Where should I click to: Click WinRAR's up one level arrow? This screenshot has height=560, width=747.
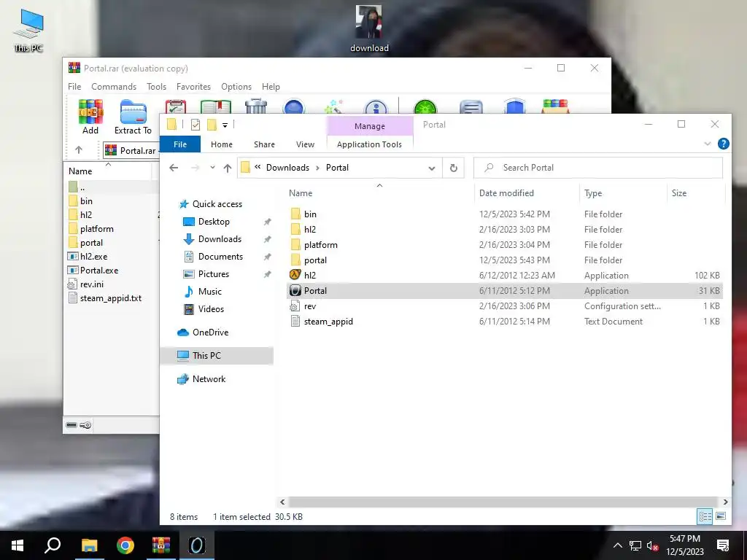[79, 150]
